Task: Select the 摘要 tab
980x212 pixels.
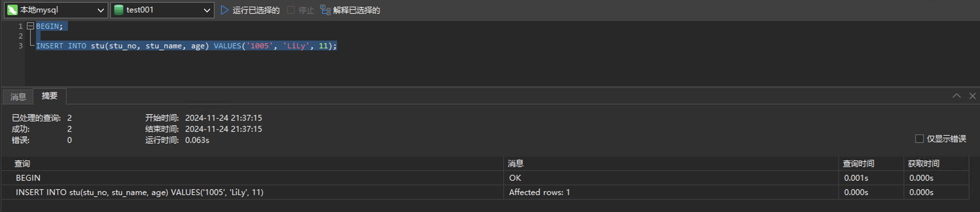Action: [x=50, y=96]
